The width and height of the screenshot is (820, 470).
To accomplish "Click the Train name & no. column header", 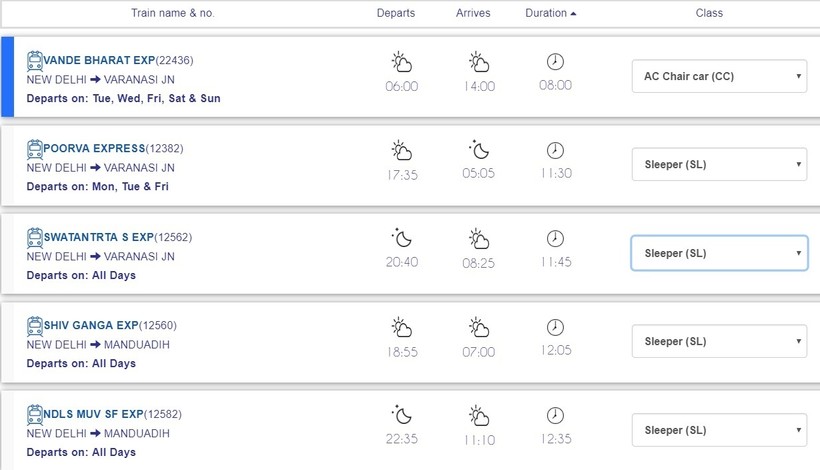I will pyautogui.click(x=173, y=13).
